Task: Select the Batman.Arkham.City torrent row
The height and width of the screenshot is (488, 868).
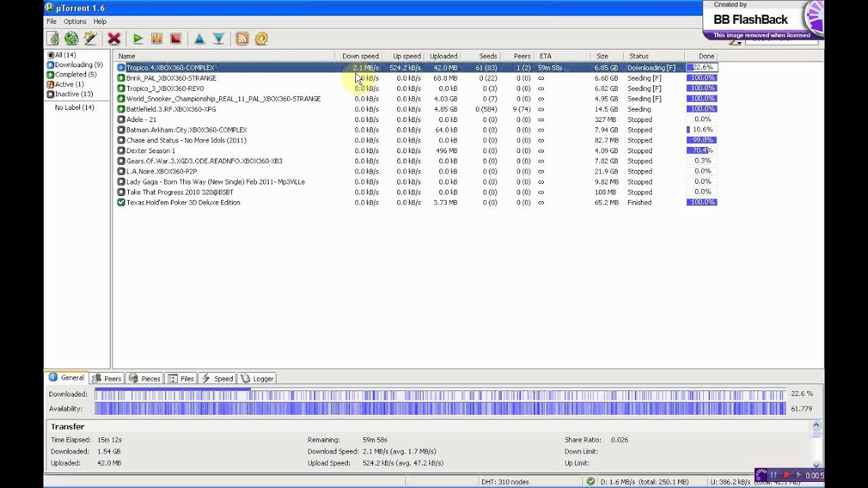Action: (186, 130)
